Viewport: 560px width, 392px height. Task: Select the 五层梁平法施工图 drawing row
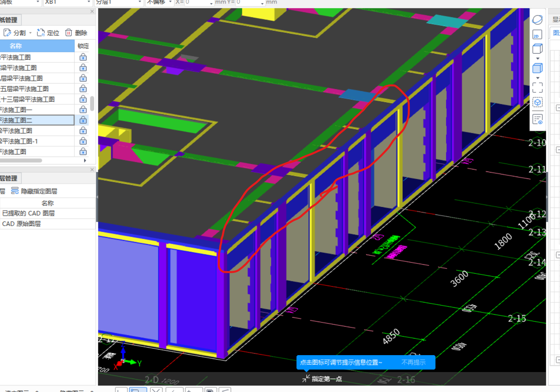point(37,89)
